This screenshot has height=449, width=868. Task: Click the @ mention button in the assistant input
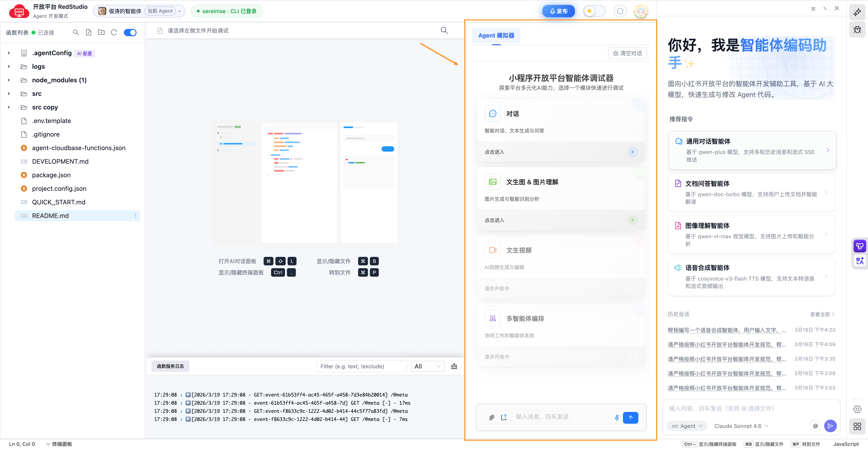(x=815, y=426)
